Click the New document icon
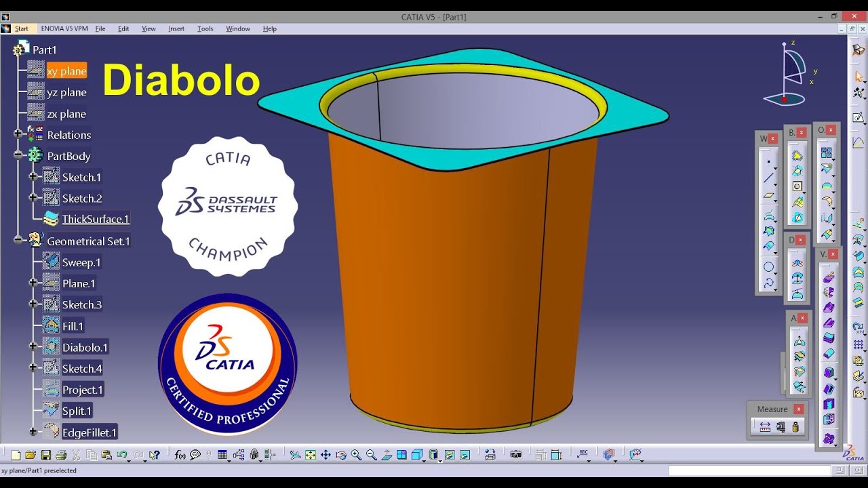The height and width of the screenshot is (488, 868). (16, 455)
